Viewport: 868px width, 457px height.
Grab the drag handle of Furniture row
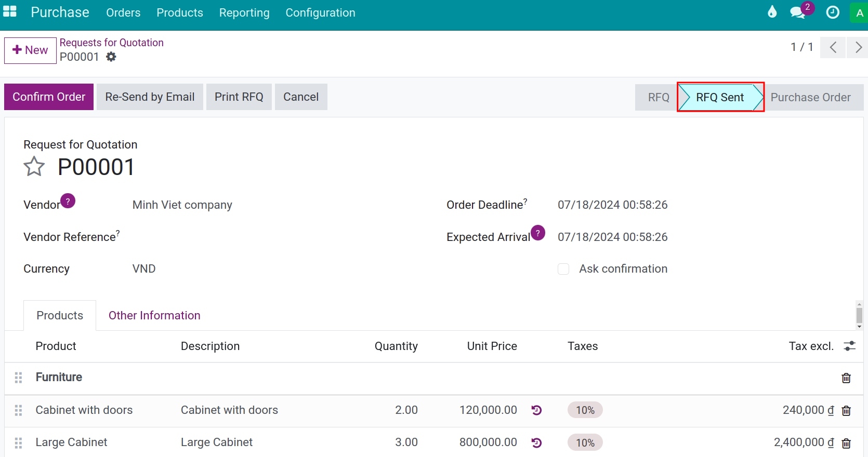point(18,378)
